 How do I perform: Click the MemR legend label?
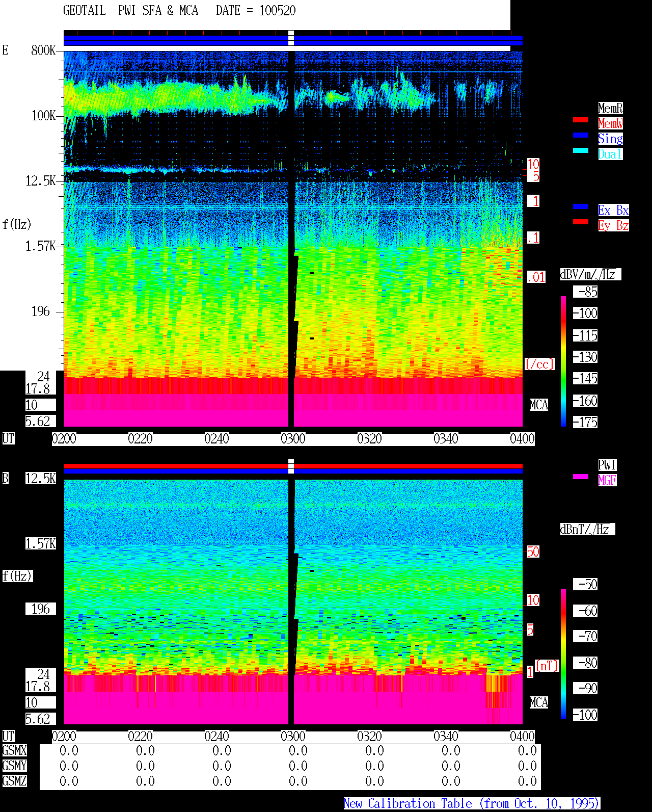click(610, 108)
